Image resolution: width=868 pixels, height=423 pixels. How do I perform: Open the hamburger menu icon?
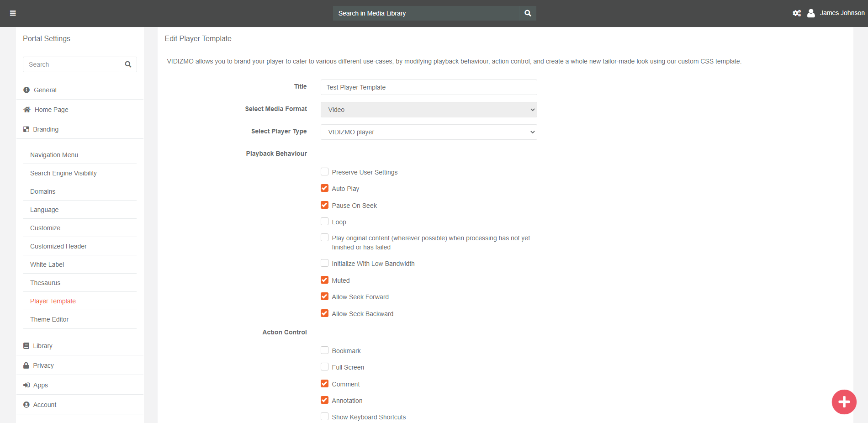pos(13,13)
